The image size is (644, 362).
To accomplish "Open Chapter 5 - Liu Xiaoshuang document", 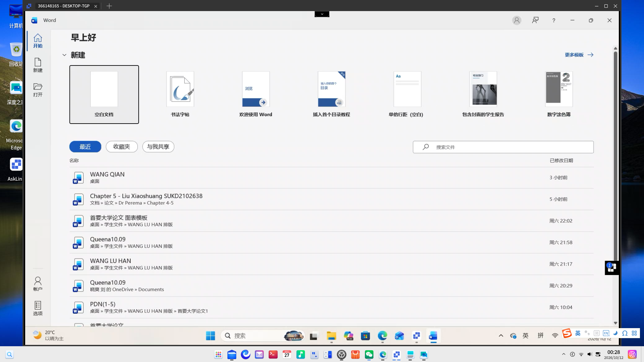I will (331, 199).
